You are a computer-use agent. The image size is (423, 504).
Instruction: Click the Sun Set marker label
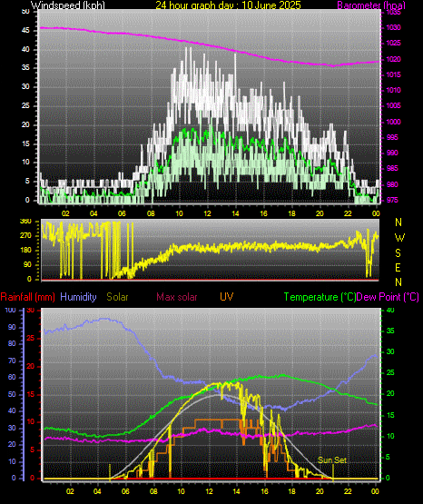tap(332, 460)
